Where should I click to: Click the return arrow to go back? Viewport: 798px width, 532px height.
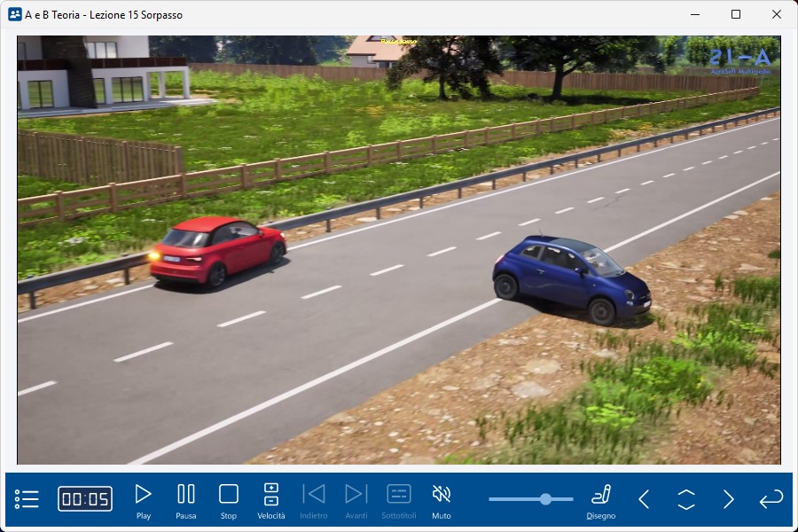click(771, 499)
